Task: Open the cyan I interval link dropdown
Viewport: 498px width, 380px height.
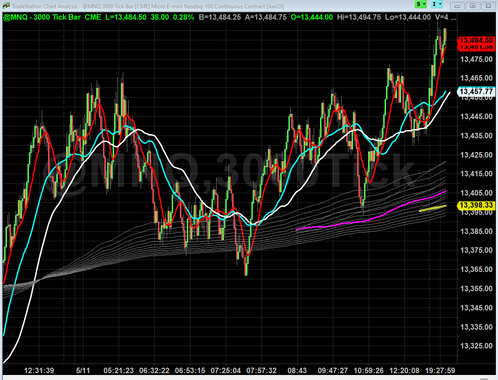Action: tap(436, 4)
